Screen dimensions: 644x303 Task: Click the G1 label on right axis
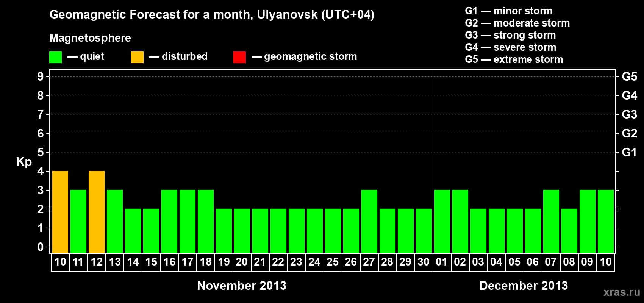(630, 152)
